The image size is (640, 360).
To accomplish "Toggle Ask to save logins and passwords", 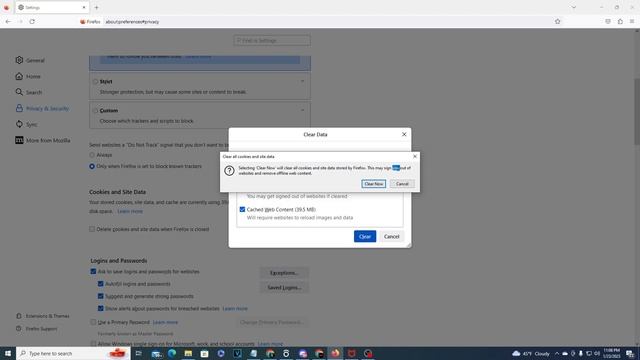I will click(93, 271).
